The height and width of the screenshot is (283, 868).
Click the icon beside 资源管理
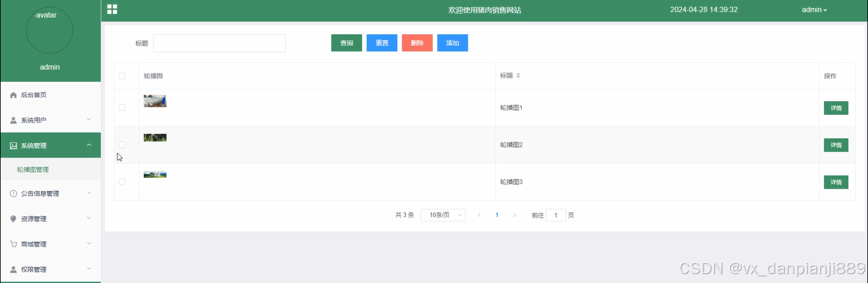[13, 219]
